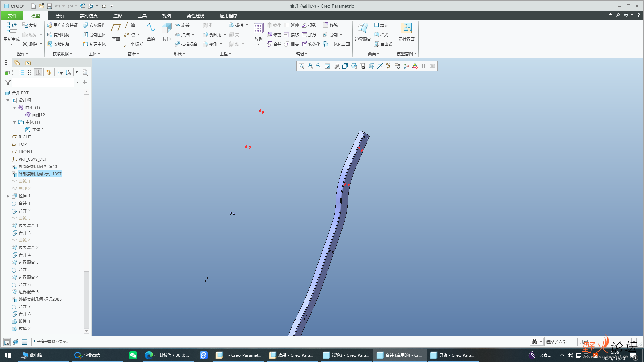Click the Component Interface (元件界面) icon
This screenshot has width=644, height=362.
coord(406,28)
